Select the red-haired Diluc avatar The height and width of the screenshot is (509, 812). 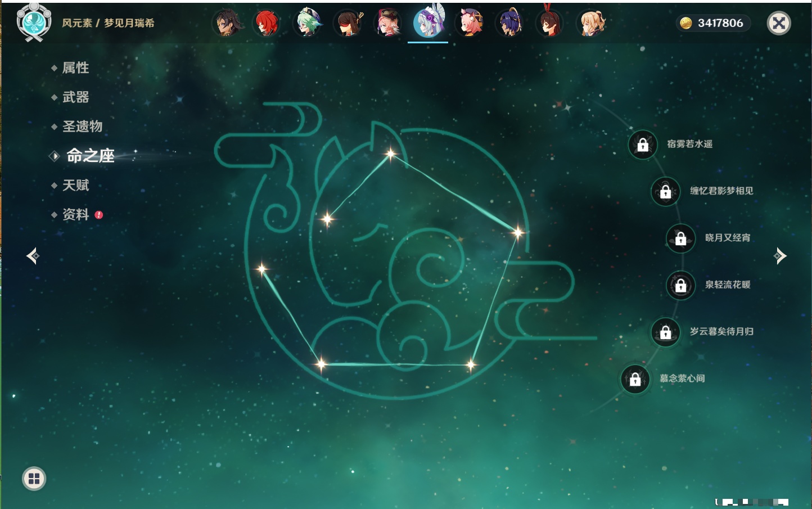(266, 23)
